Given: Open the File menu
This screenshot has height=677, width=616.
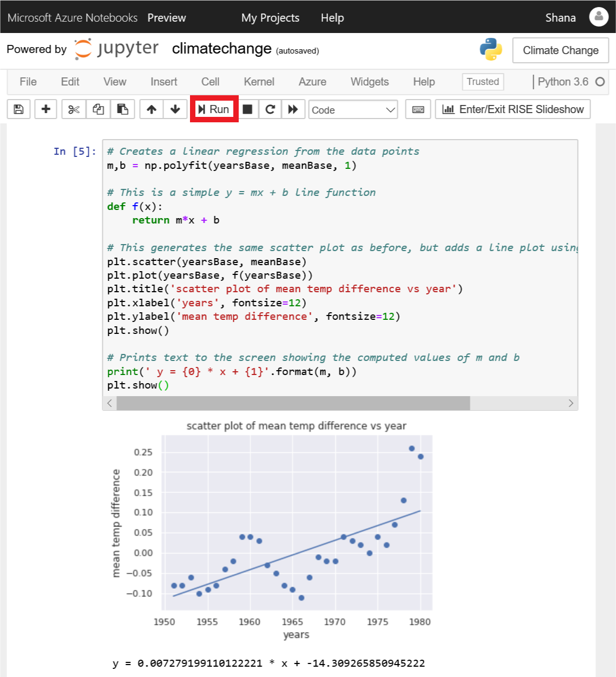Looking at the screenshot, I should pos(28,82).
